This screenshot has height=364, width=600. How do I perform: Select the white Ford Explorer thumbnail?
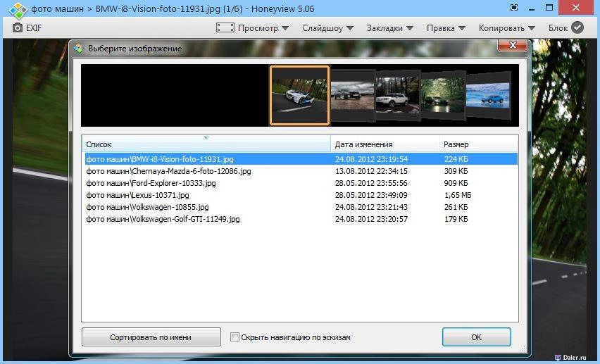(398, 95)
